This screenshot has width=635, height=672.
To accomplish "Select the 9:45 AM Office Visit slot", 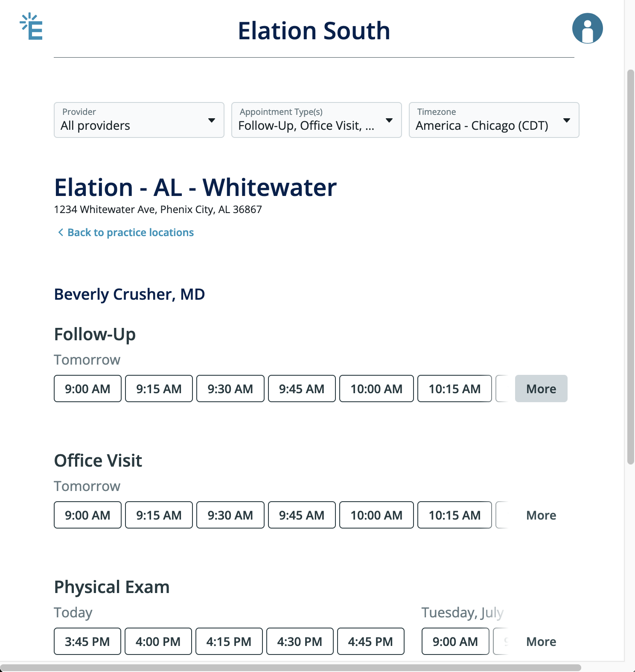I will click(x=302, y=515).
